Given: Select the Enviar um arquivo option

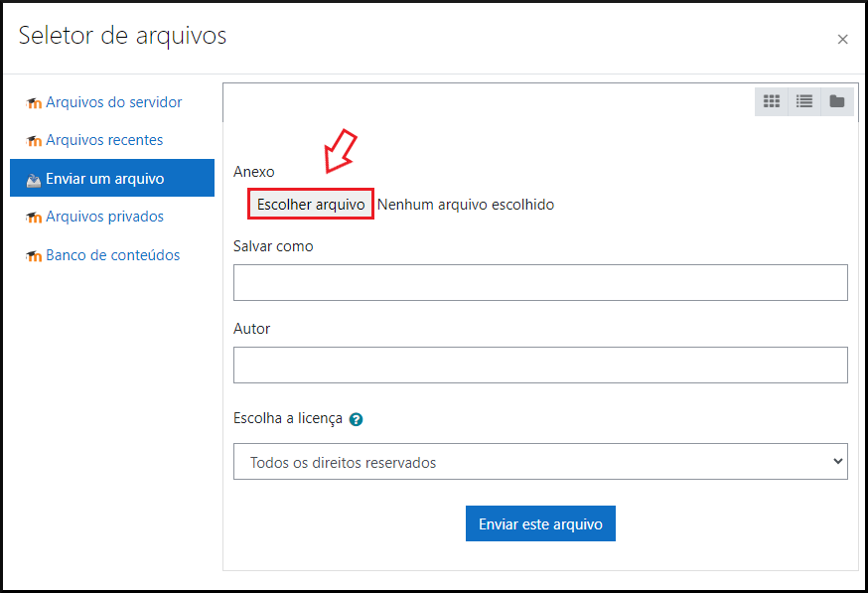Looking at the screenshot, I should click(104, 179).
